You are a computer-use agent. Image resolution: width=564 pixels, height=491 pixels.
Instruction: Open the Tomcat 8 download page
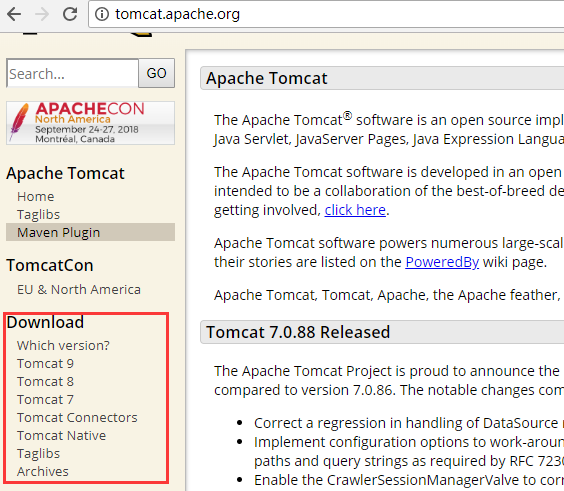[45, 381]
